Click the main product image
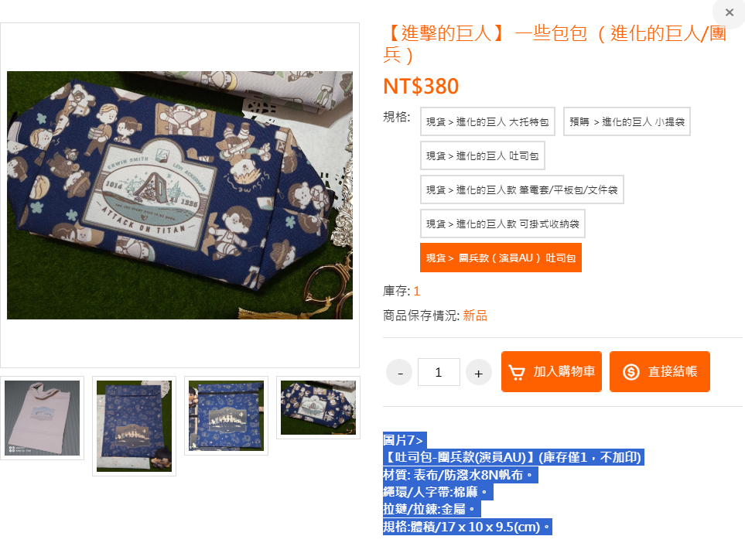Viewport: 745px width, 560px height. pos(179,195)
